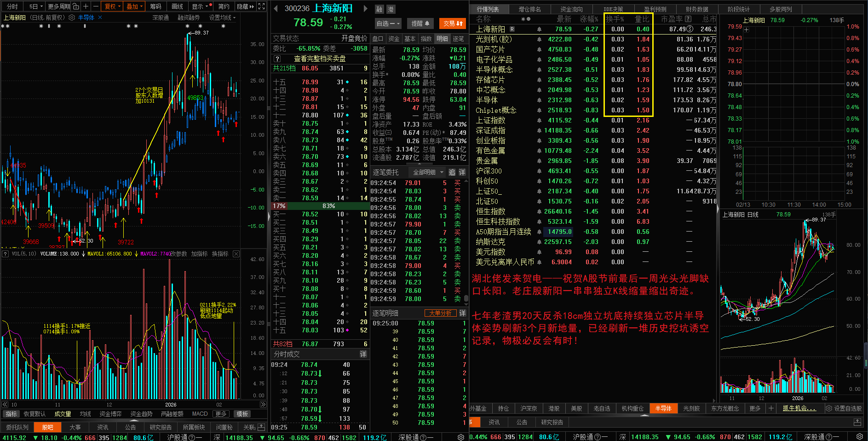Open the 逐笔 tick tab
Screen dimensions: 868x441
pyautogui.click(x=459, y=39)
